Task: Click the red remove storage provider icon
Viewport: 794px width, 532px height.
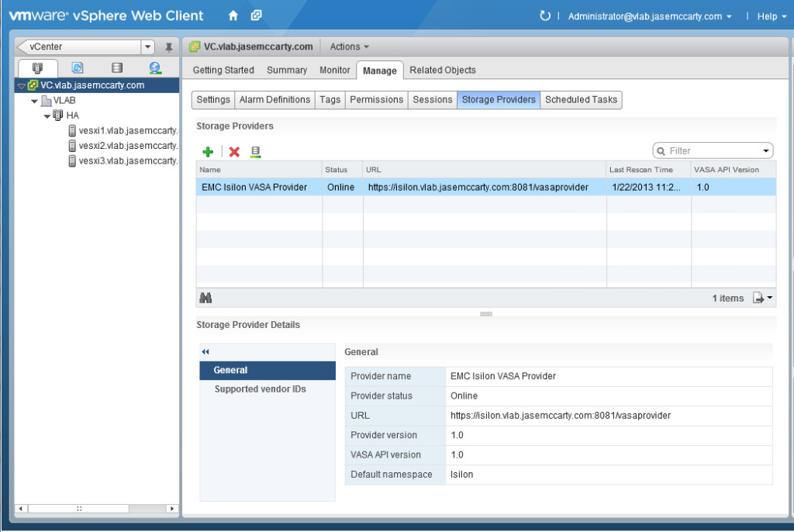Action: [x=234, y=152]
